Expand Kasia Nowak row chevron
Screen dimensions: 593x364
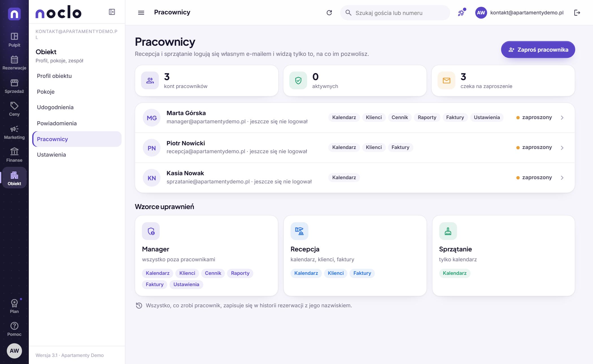click(562, 178)
